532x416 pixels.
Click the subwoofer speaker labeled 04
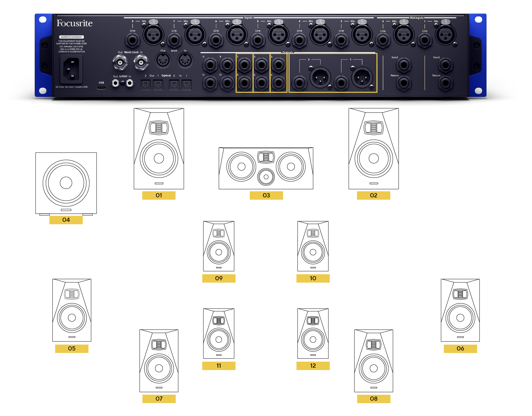point(66,184)
